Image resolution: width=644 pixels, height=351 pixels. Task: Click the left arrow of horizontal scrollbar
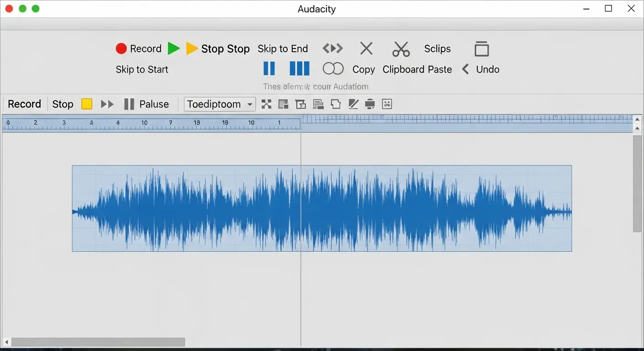pyautogui.click(x=6, y=342)
